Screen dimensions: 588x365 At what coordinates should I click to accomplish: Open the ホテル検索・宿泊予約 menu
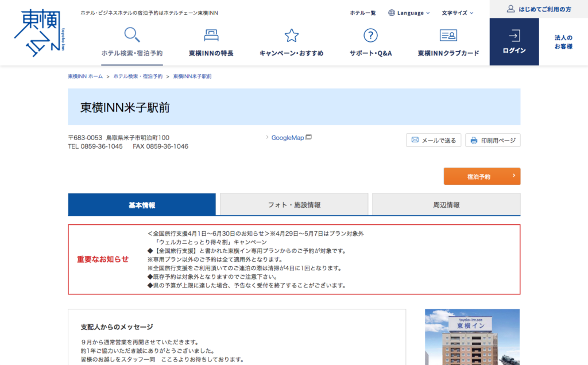(132, 53)
